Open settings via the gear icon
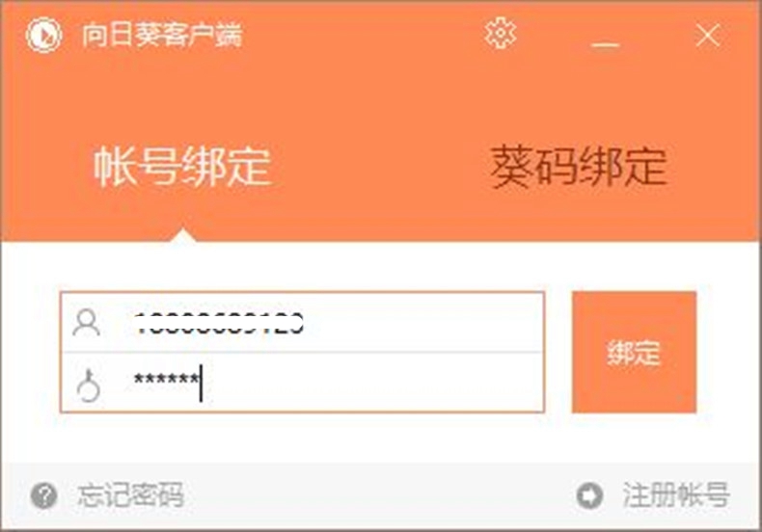Screen dimensions: 762x532 tap(500, 33)
